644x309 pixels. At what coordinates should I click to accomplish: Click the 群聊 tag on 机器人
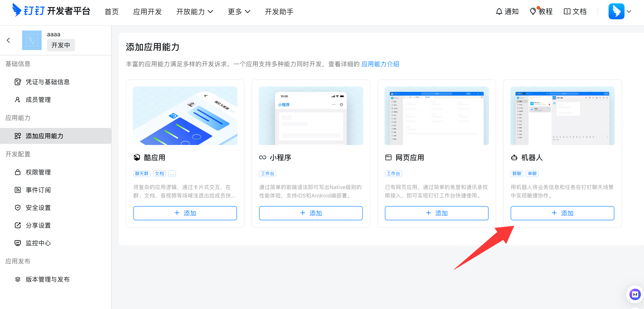517,173
